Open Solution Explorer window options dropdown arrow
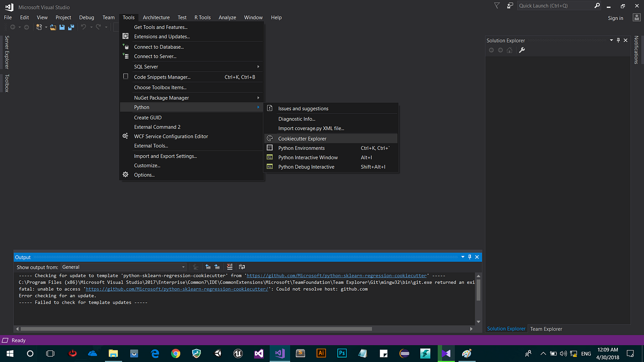This screenshot has width=644, height=362. click(x=611, y=40)
